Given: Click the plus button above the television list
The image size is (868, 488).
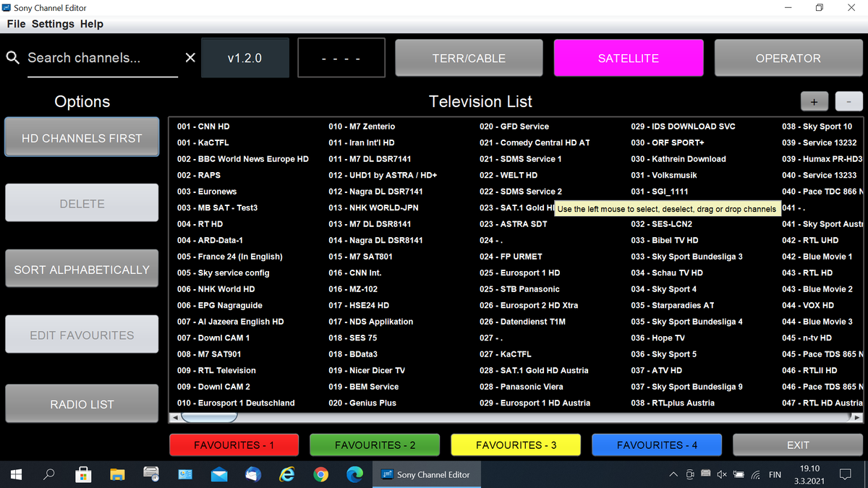Looking at the screenshot, I should coord(814,102).
